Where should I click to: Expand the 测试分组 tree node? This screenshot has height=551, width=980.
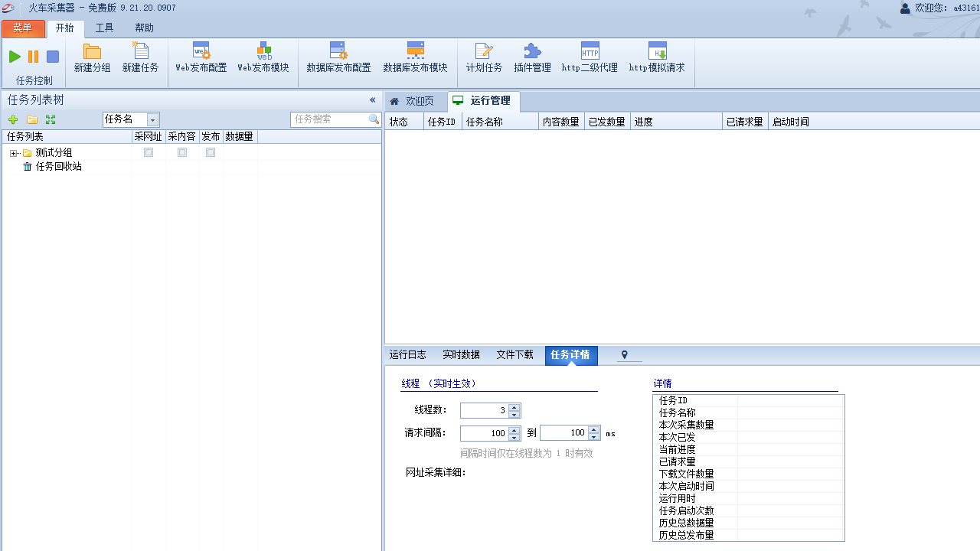click(13, 152)
